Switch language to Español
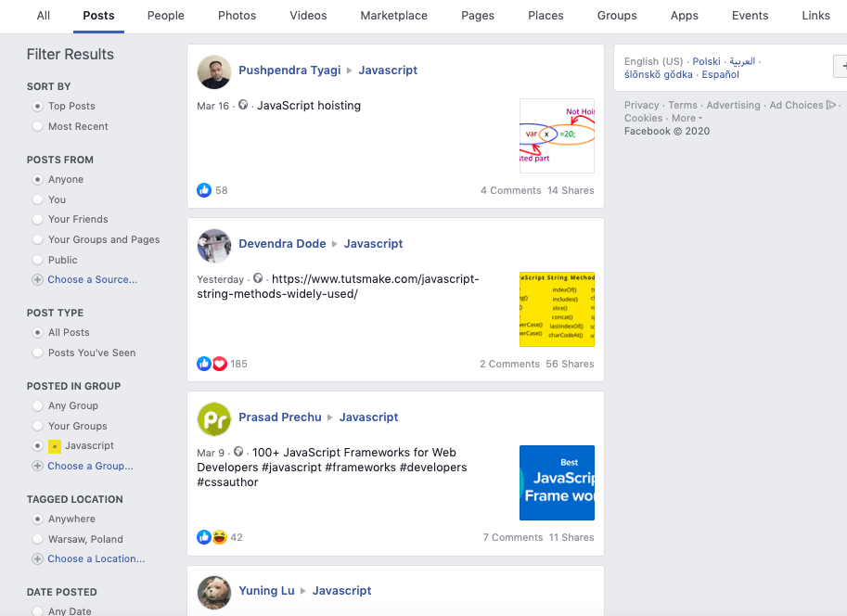Image resolution: width=847 pixels, height=616 pixels. (720, 74)
